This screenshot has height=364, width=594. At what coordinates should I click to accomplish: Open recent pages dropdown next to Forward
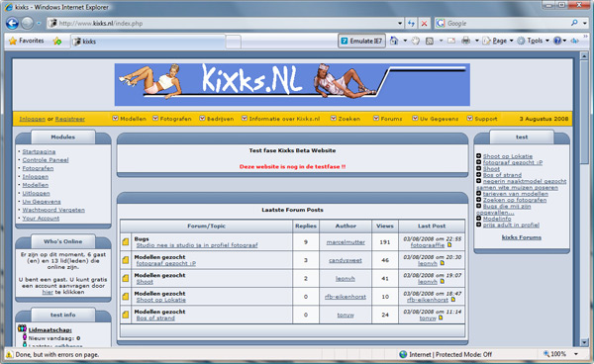point(39,24)
